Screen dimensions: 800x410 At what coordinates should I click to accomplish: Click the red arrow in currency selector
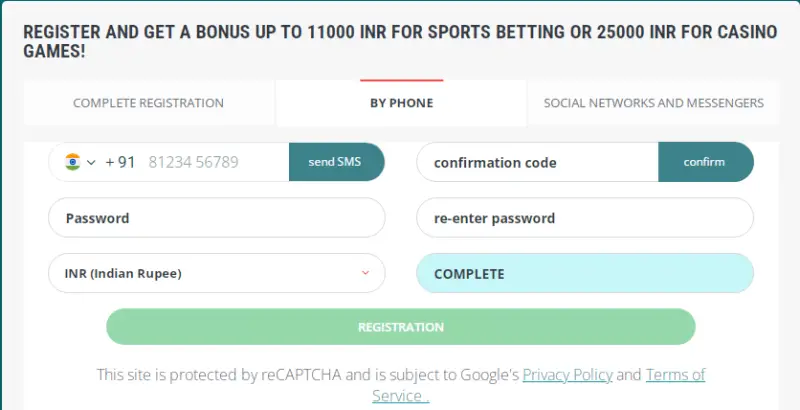(365, 273)
